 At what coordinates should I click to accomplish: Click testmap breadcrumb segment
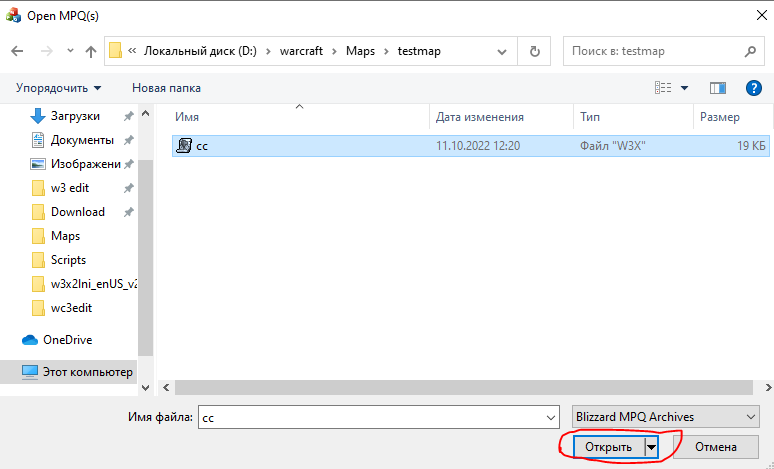(419, 51)
